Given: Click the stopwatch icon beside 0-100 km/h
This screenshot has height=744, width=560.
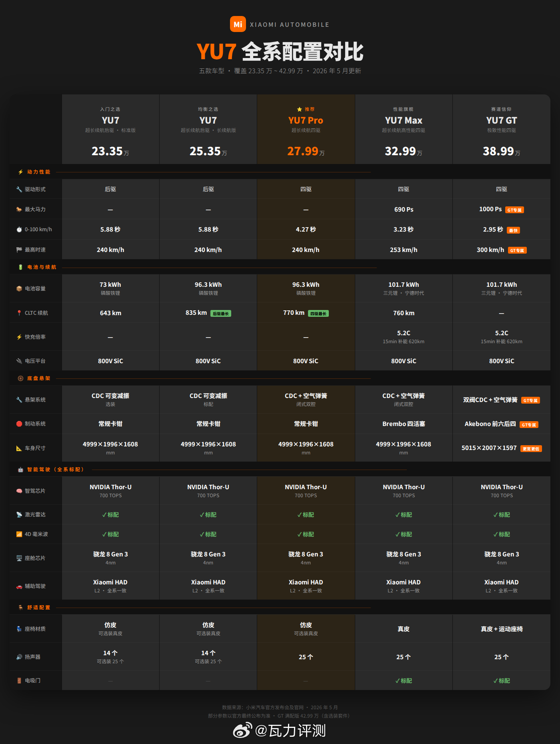Looking at the screenshot, I should click(19, 230).
